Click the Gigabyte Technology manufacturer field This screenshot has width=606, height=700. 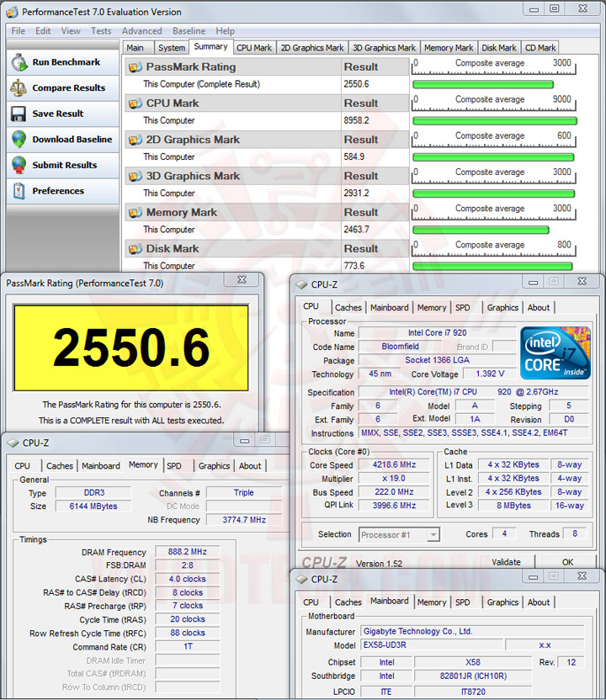pos(472,631)
